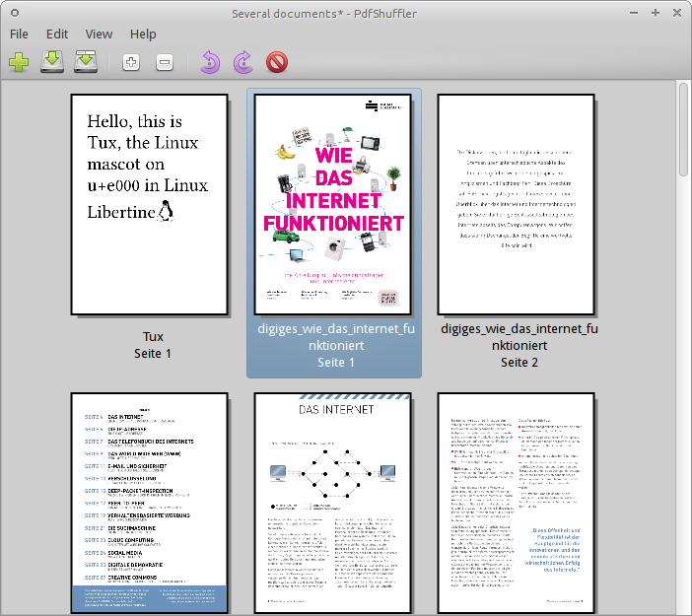
Task: Maximize the PdfShuffler window
Action: (x=656, y=12)
